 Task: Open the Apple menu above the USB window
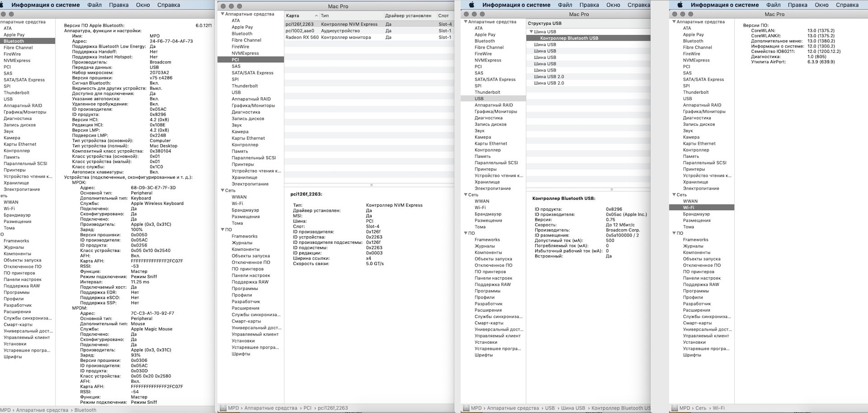(472, 5)
